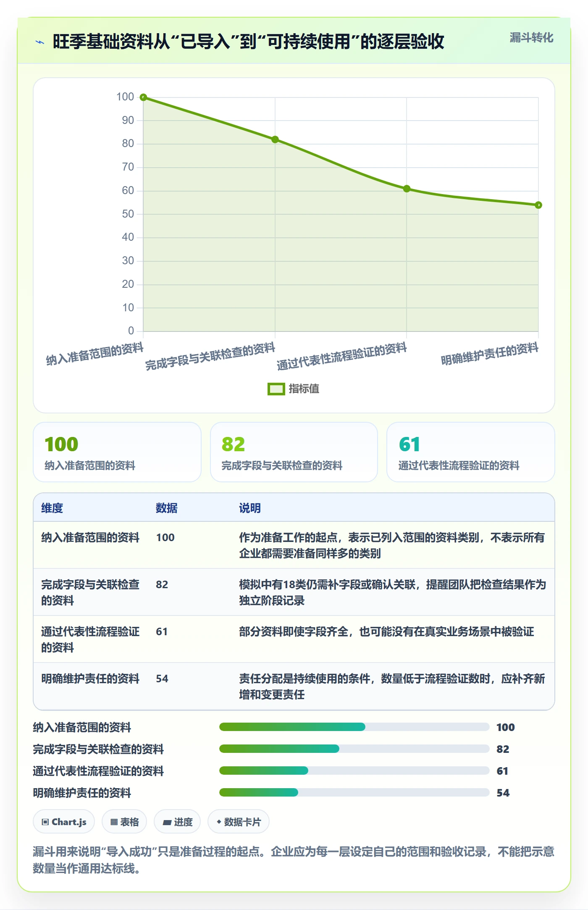The width and height of the screenshot is (588, 910).
Task: Click the Chart.js tag chip
Action: tap(64, 821)
